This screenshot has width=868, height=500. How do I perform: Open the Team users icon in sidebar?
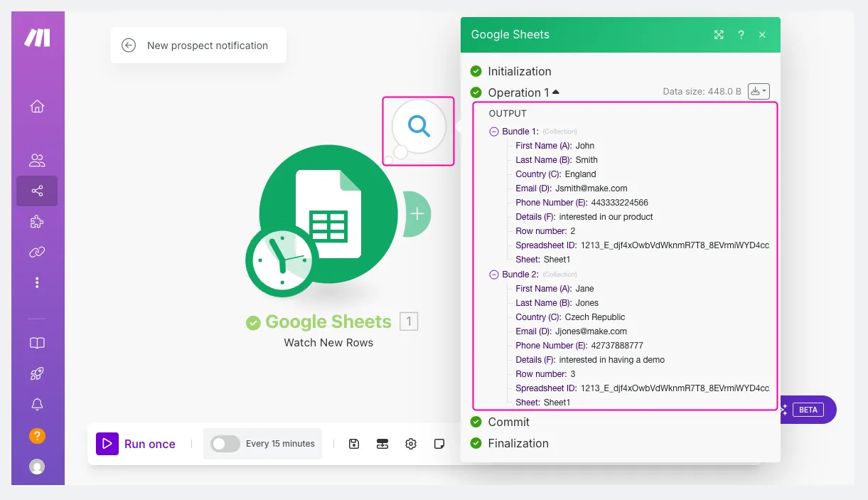coord(37,160)
